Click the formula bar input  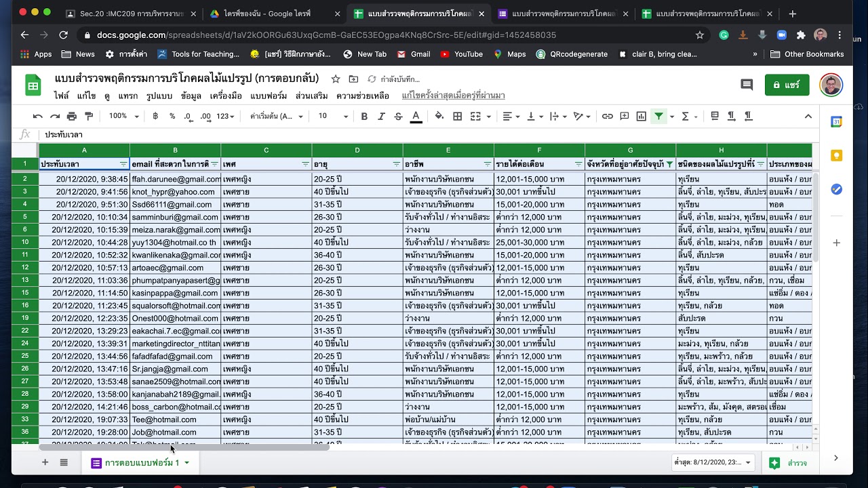click(x=427, y=135)
